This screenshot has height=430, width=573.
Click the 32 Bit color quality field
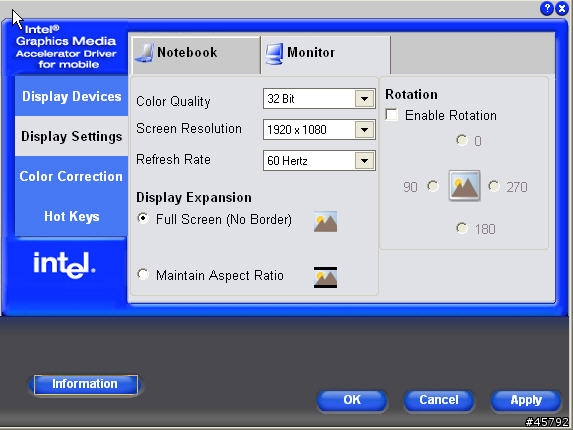point(319,99)
